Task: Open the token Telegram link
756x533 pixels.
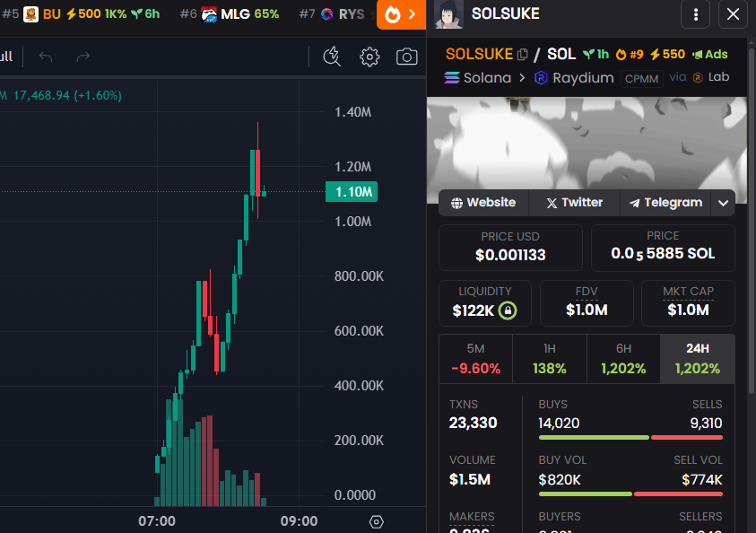Action: [x=665, y=203]
